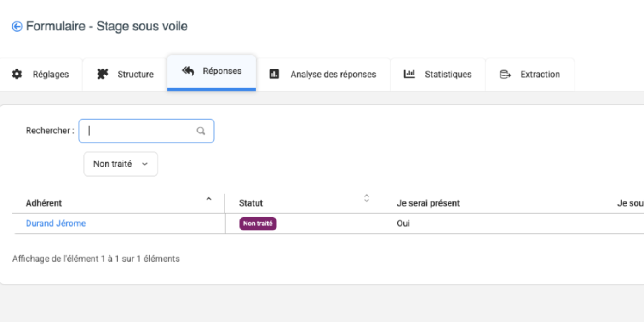
Task: Select the Réglages tab label
Action: coord(51,75)
